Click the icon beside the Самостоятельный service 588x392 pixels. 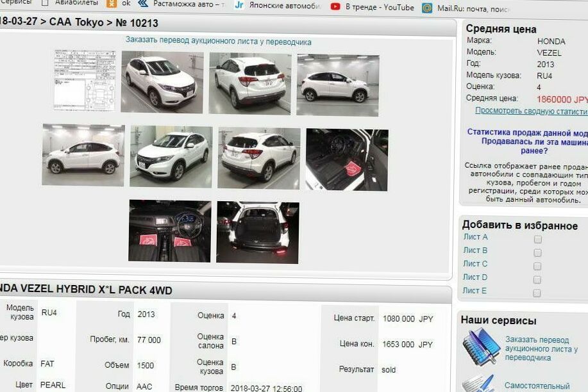478,383
